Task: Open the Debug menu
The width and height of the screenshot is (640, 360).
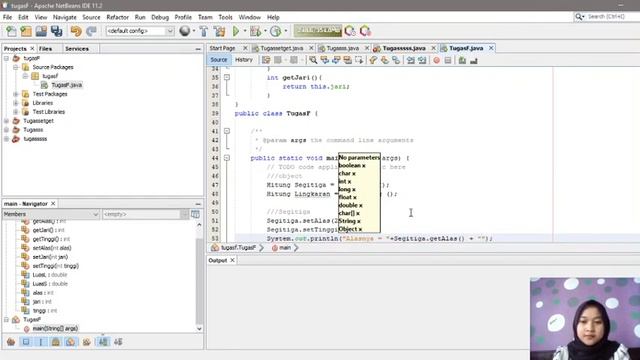Action: click(x=160, y=17)
